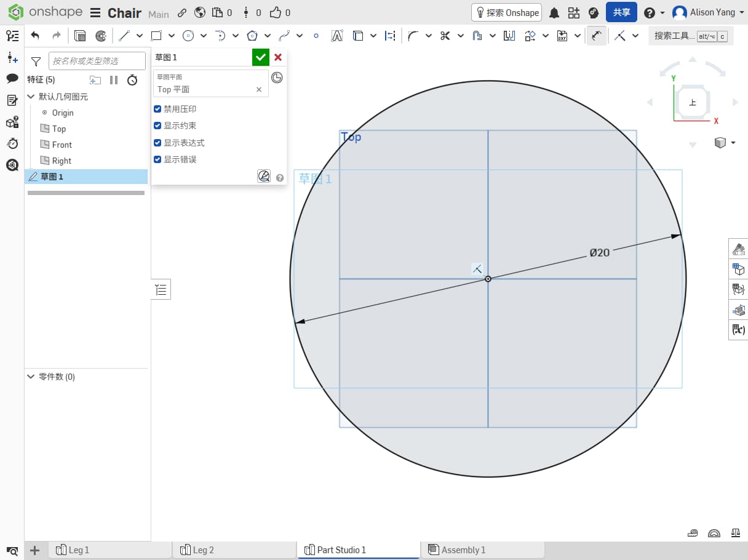Viewport: 748px width, 560px height.
Task: Open the Line tool dropdown arrow
Action: (140, 36)
